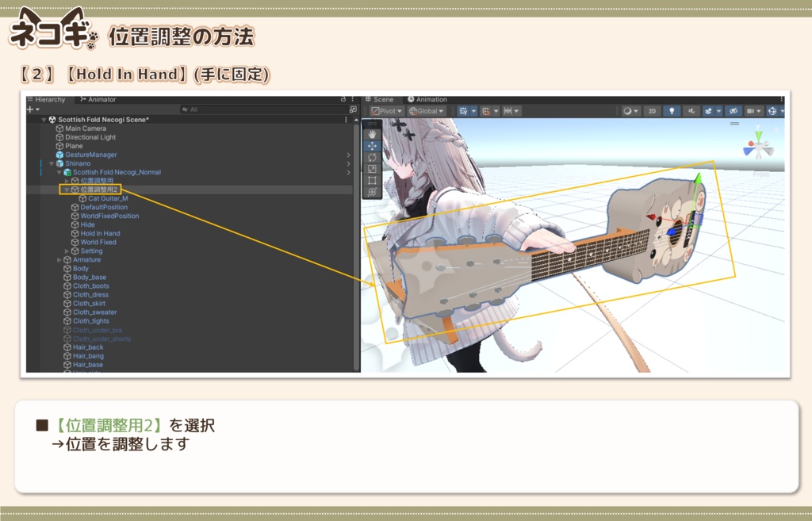Select the Rect tool
Viewport: 812px width, 521px height.
click(x=372, y=181)
